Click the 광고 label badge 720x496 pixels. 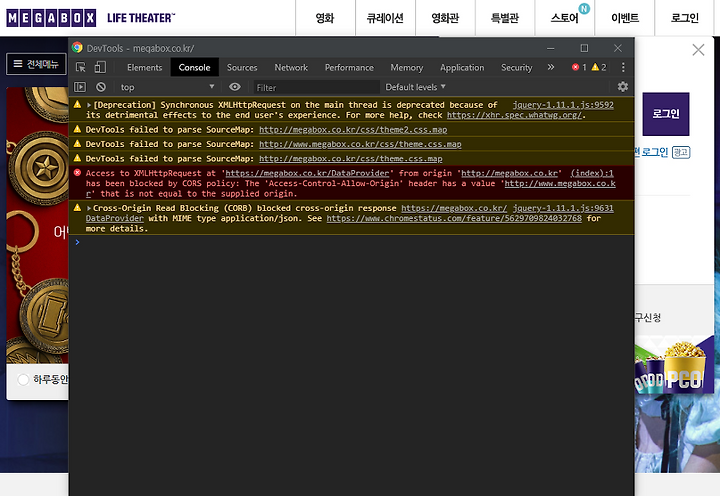pyautogui.click(x=681, y=152)
